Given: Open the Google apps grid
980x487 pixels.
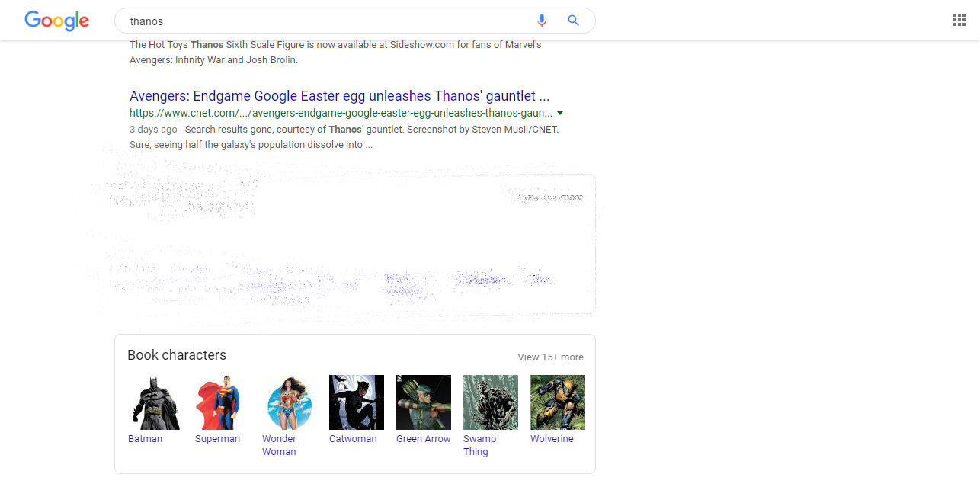Looking at the screenshot, I should 959,21.
